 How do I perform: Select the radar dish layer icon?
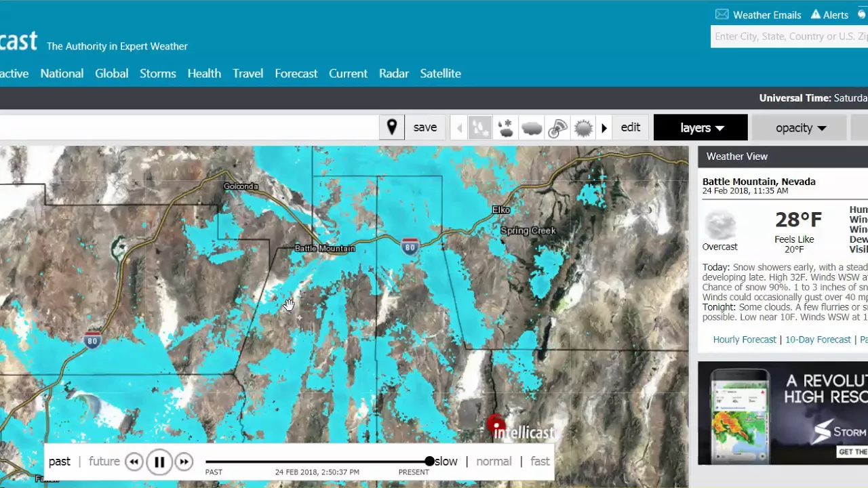(557, 127)
